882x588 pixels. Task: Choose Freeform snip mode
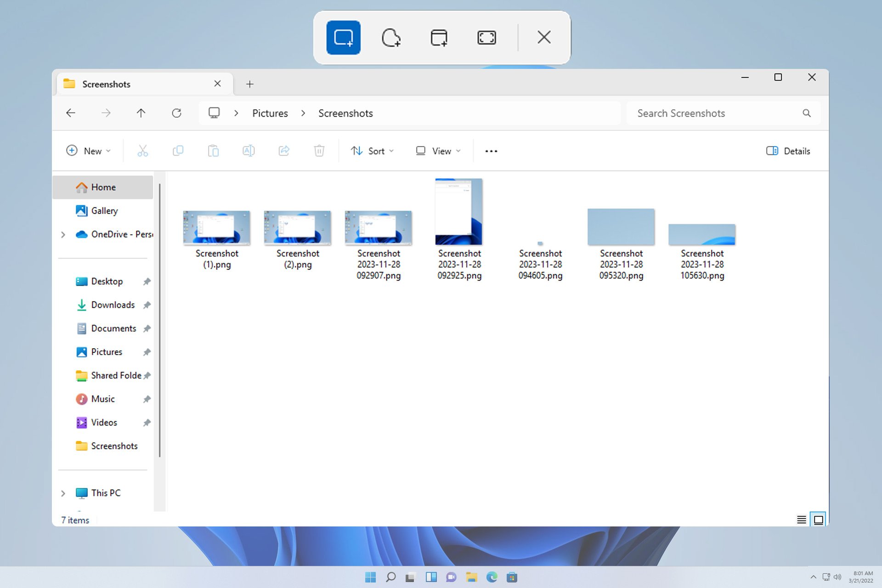coord(391,37)
